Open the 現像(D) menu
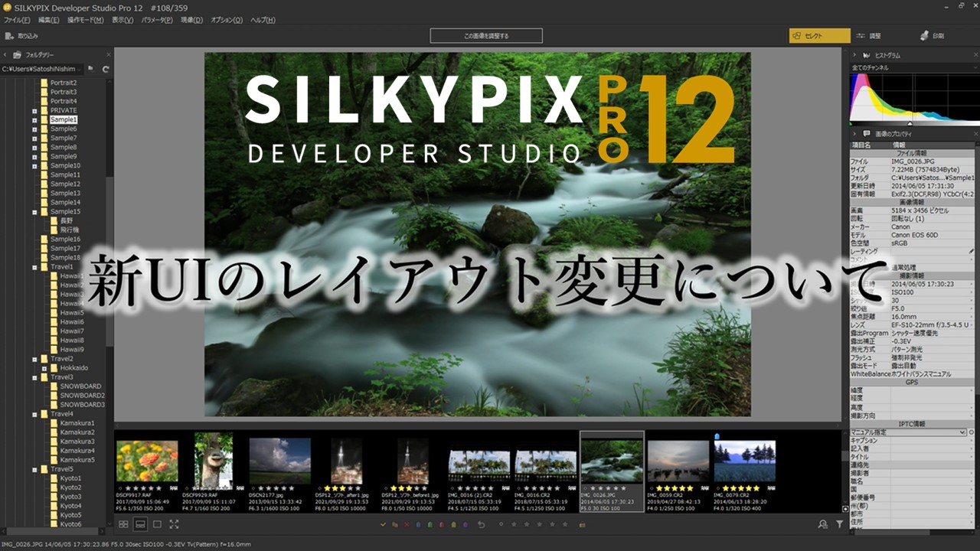 [x=192, y=20]
